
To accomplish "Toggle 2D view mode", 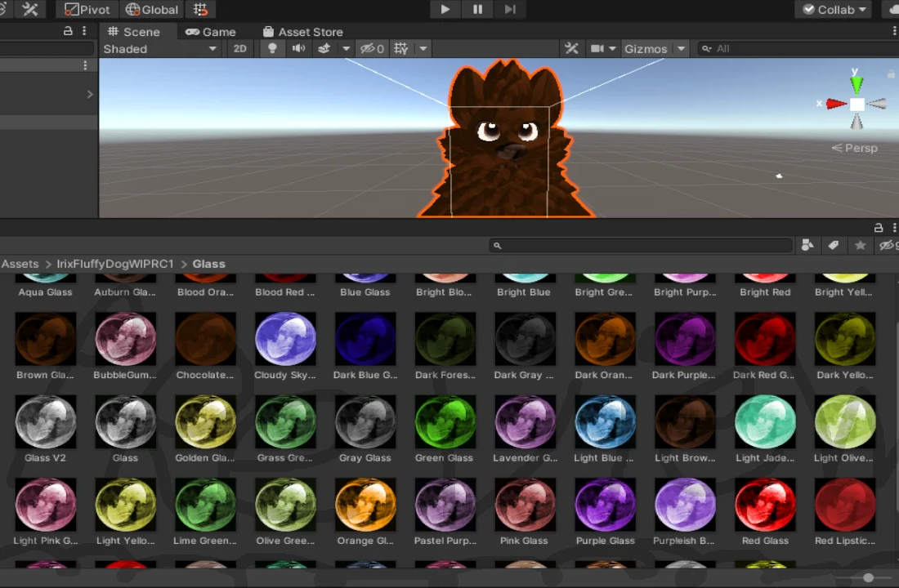I will (x=240, y=49).
